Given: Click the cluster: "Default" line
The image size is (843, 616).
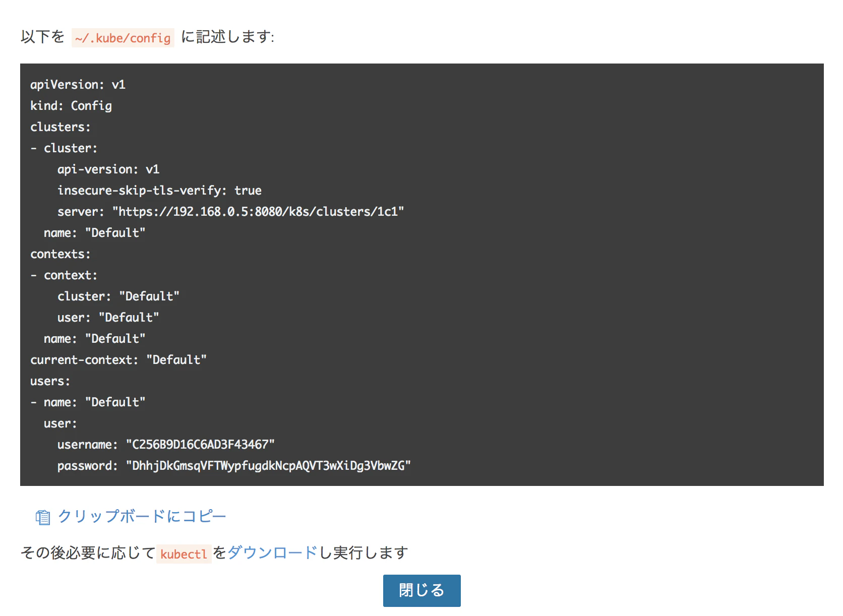Looking at the screenshot, I should coord(118,296).
